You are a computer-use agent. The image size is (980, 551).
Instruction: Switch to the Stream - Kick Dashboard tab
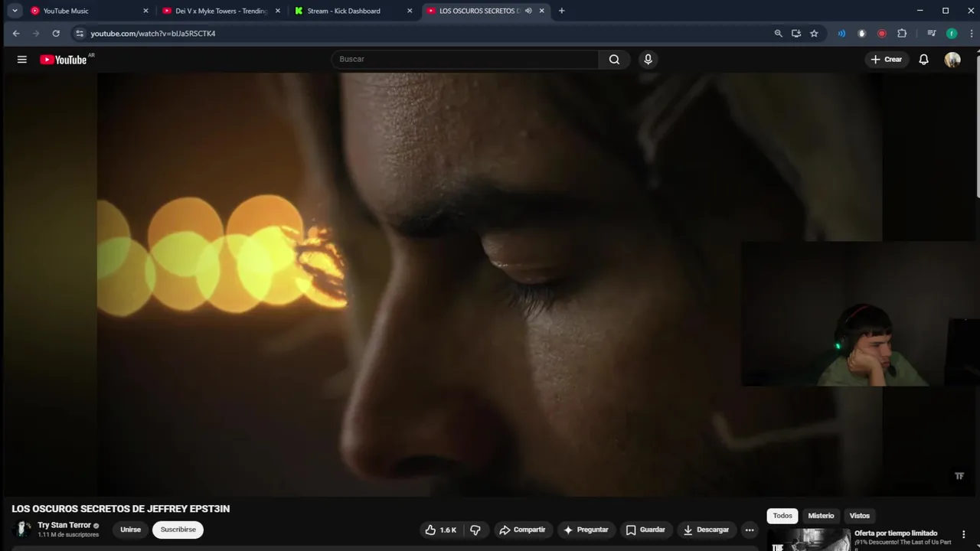[354, 11]
